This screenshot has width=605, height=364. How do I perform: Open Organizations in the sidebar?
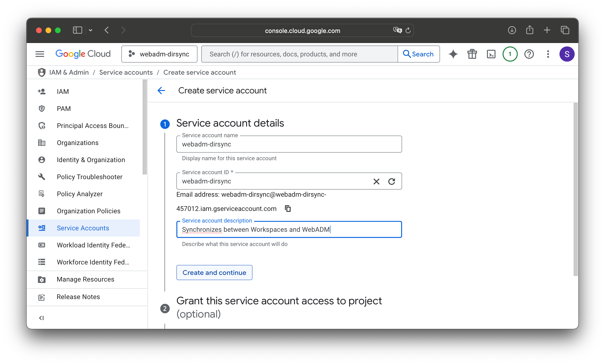(83, 143)
